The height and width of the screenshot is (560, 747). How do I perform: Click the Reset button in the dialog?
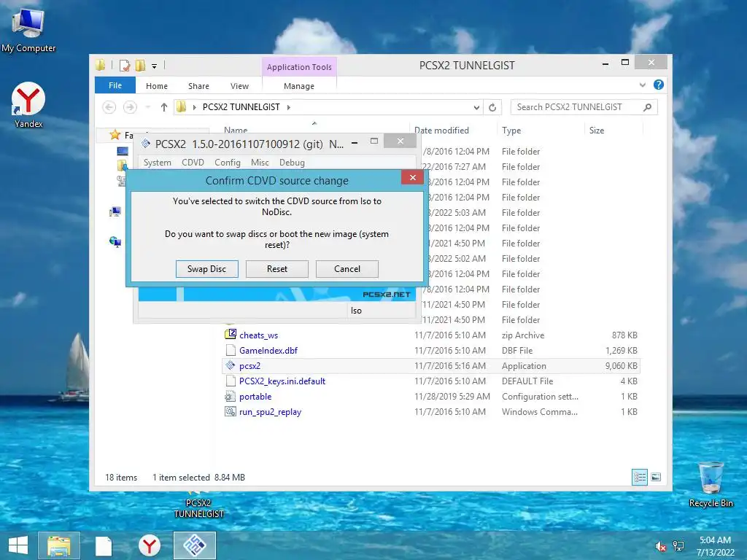(x=276, y=269)
